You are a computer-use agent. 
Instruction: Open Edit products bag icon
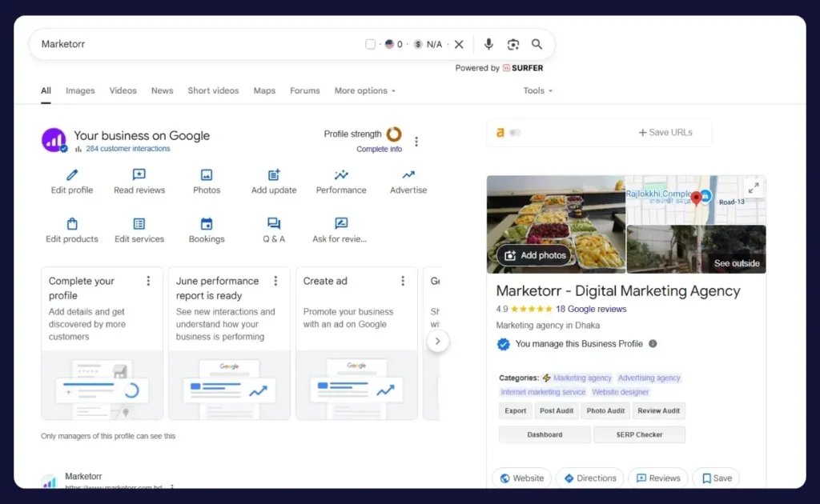tap(72, 223)
